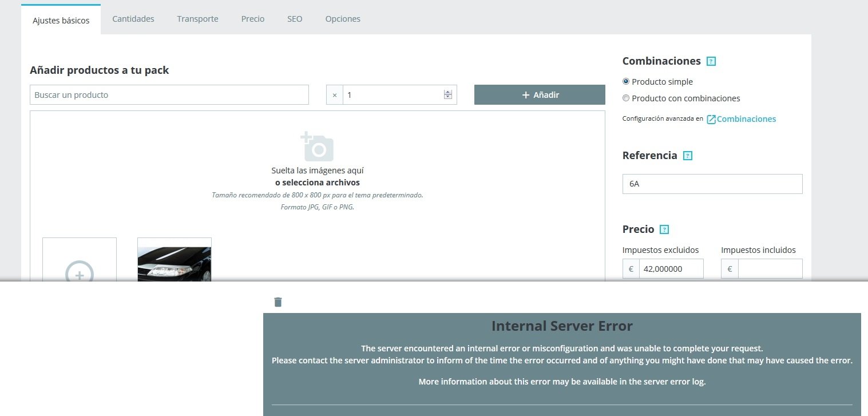Image resolution: width=868 pixels, height=416 pixels.
Task: Click the camera upload icon
Action: [x=317, y=146]
